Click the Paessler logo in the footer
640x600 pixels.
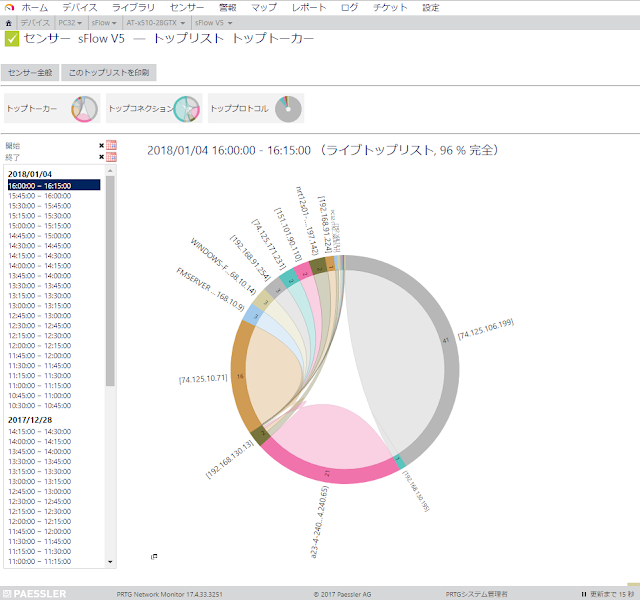(35, 593)
